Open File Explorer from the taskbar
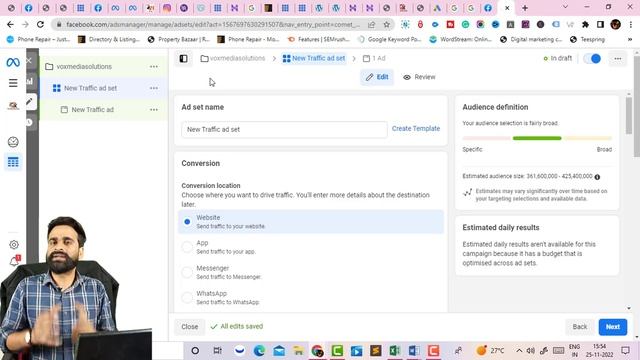The image size is (640, 360). pyautogui.click(x=298, y=351)
